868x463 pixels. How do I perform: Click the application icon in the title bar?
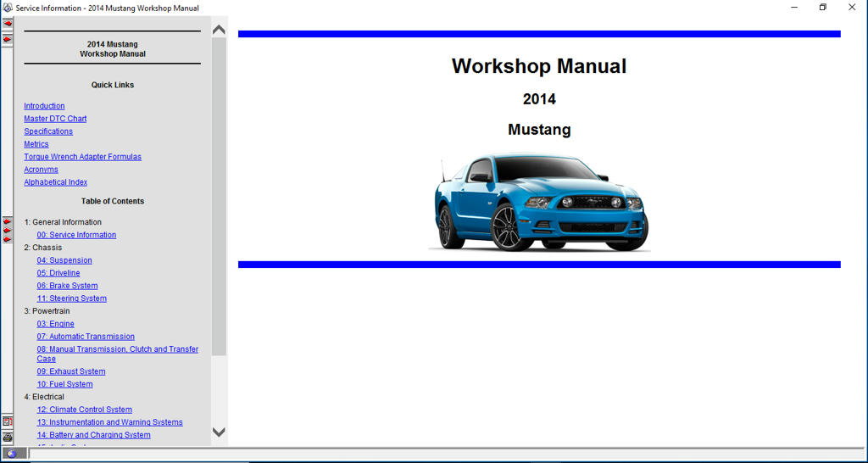[8, 8]
